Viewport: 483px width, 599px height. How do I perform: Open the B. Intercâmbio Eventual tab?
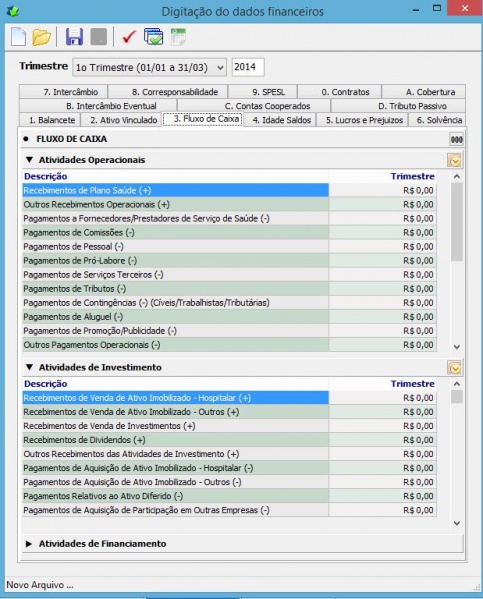(98, 106)
